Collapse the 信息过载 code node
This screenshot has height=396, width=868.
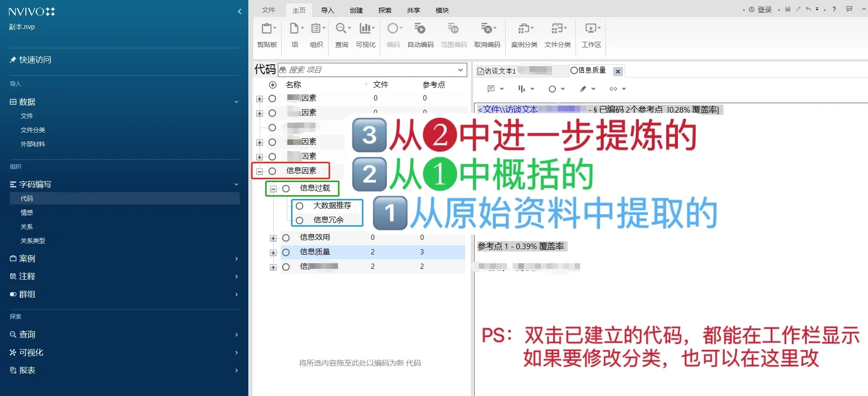(273, 189)
